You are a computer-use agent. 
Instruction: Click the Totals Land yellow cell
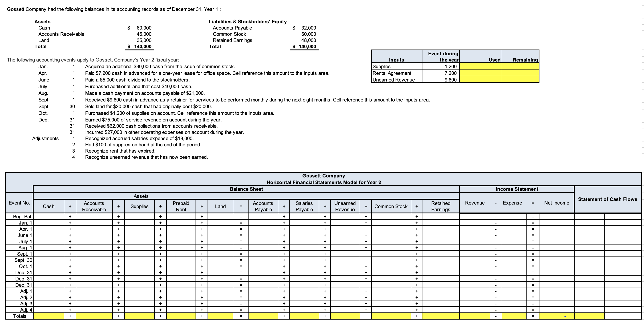click(220, 316)
